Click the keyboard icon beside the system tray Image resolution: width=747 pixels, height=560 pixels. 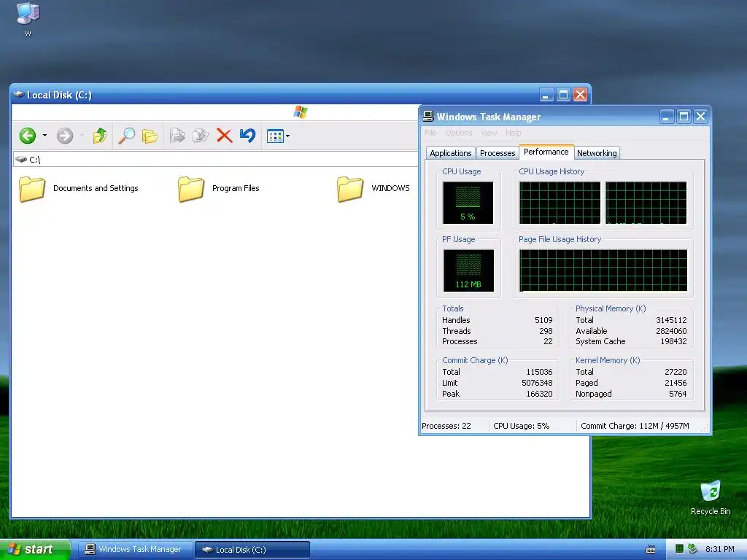651,550
